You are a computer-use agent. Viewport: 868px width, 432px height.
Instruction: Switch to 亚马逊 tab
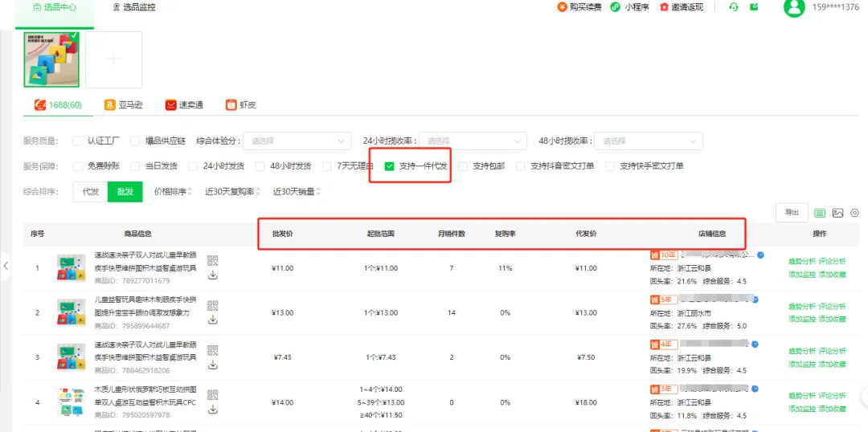pos(122,105)
